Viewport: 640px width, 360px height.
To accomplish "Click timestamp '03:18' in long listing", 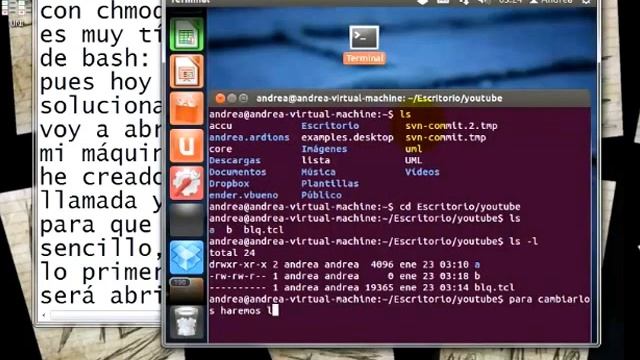I will 454,276.
